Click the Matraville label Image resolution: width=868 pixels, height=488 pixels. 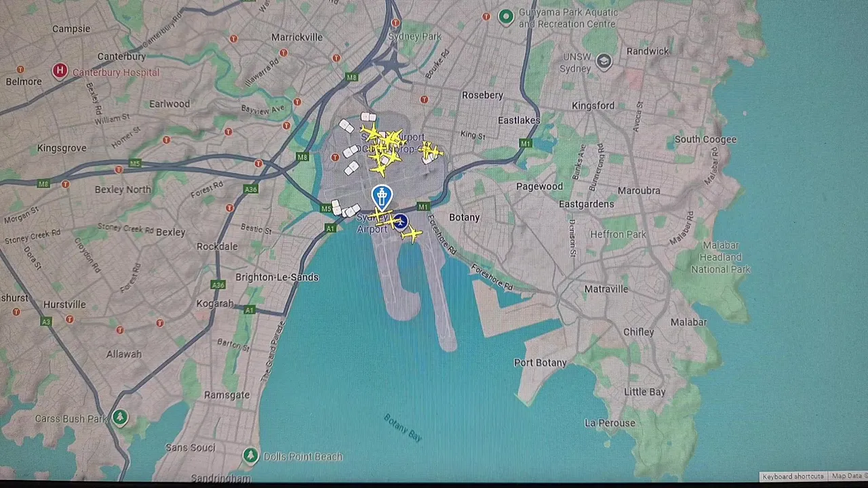[x=606, y=289]
